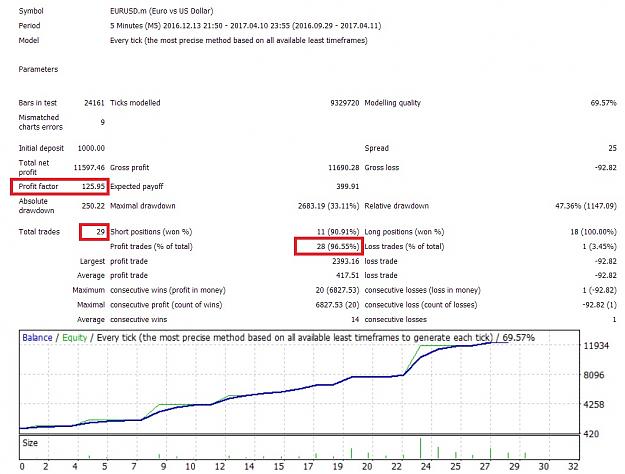Click the Profit factor value 125.95
Screen dimensions: 625x474
point(93,186)
